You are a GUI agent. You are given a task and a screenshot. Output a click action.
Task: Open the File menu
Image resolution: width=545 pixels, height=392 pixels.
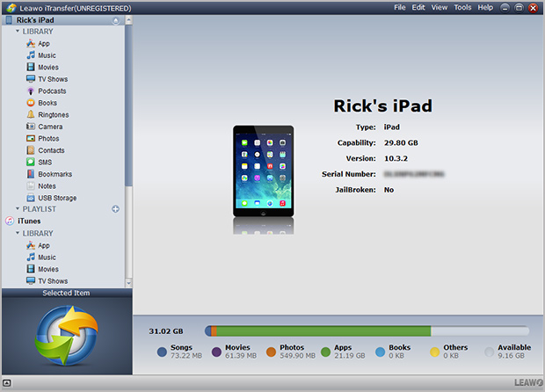click(400, 7)
